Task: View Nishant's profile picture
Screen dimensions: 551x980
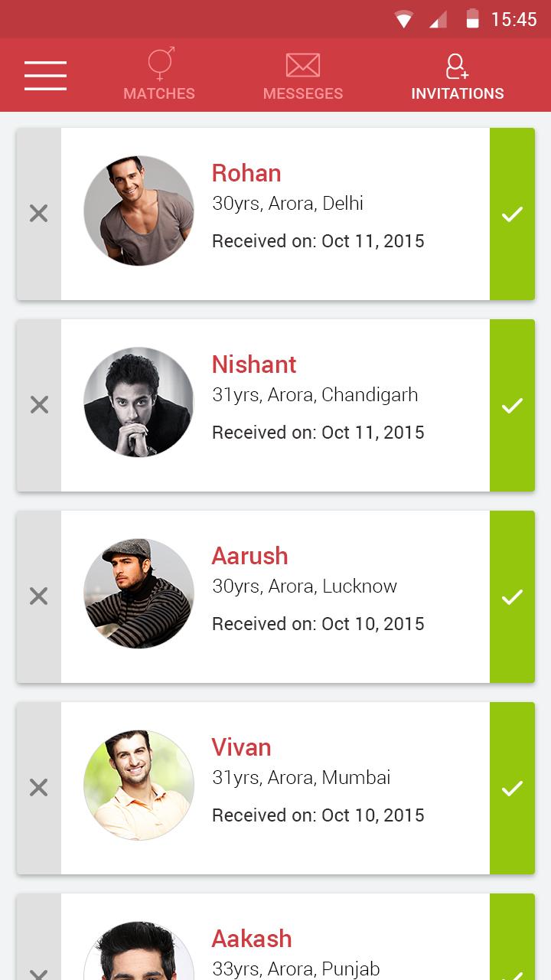Action: coord(139,402)
